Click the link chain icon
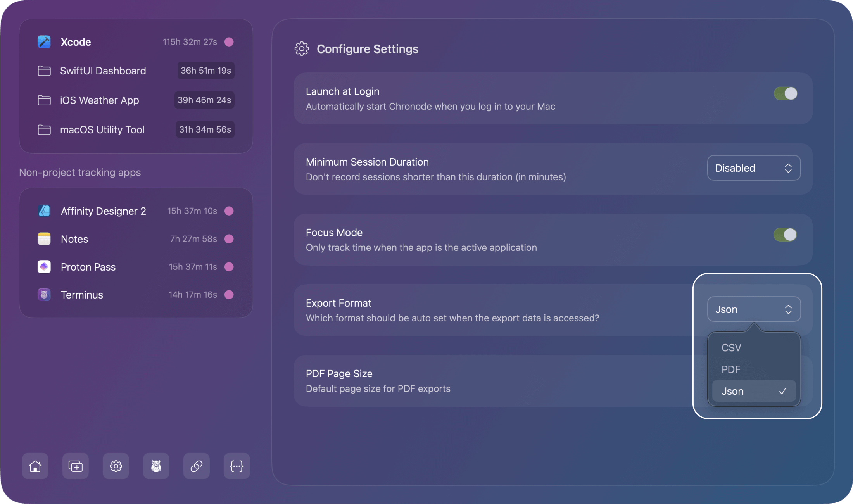The width and height of the screenshot is (853, 504). [x=196, y=466]
